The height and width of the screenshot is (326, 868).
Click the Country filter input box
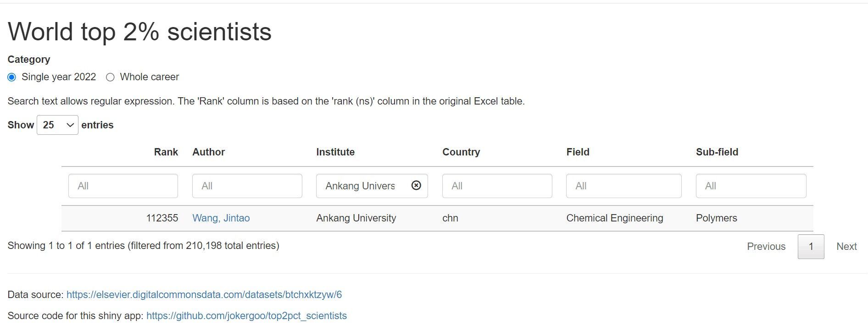tap(497, 186)
